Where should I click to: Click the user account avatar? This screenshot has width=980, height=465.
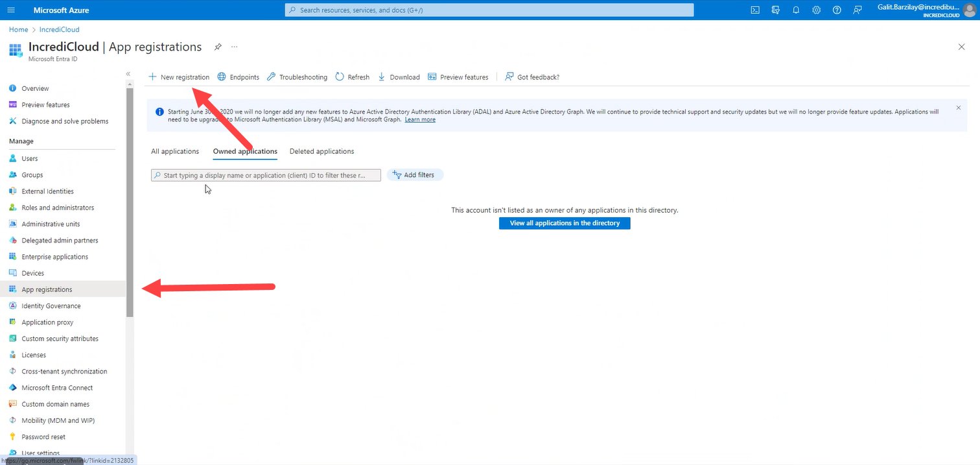click(968, 10)
